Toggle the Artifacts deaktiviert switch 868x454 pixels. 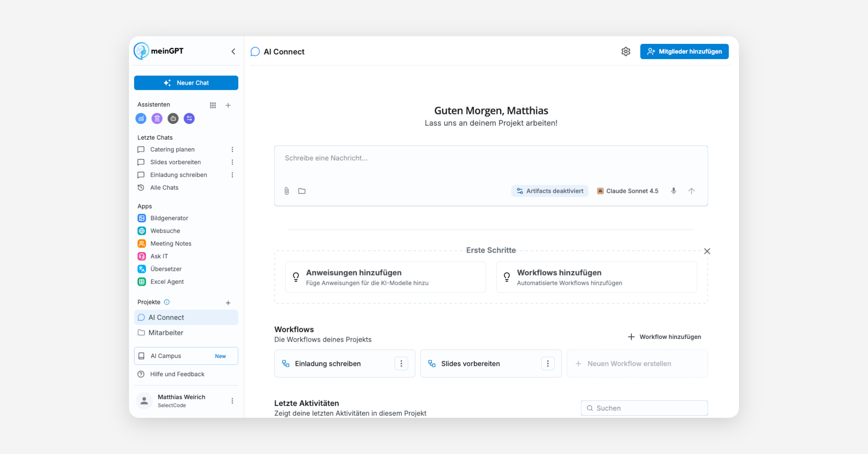click(550, 191)
